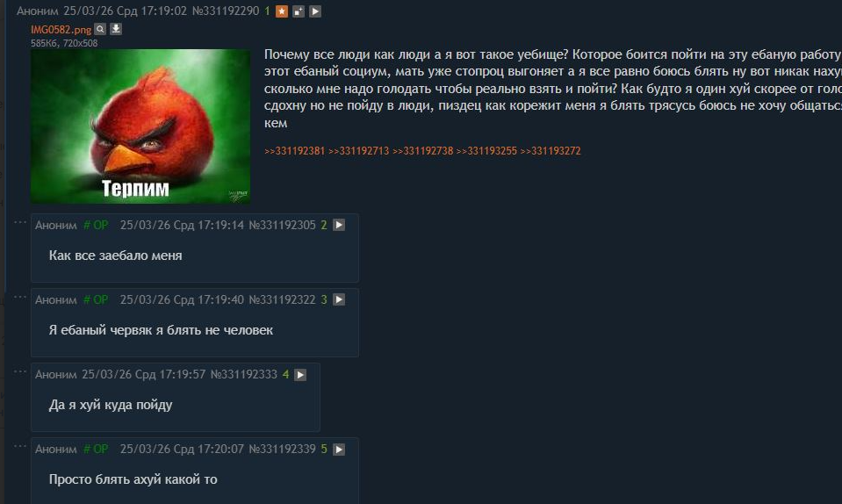The image size is (842, 504).
Task: Click the magnifier search icon beside IMG0582.png
Action: 100,29
